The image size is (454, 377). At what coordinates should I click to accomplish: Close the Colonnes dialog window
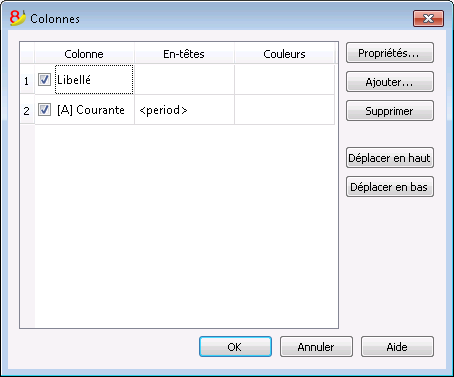coord(428,18)
